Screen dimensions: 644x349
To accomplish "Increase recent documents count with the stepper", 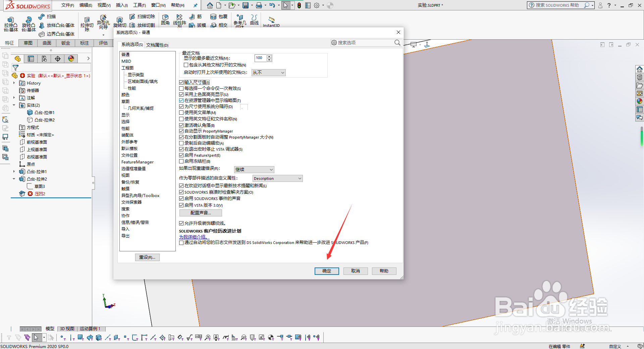I will coord(269,56).
